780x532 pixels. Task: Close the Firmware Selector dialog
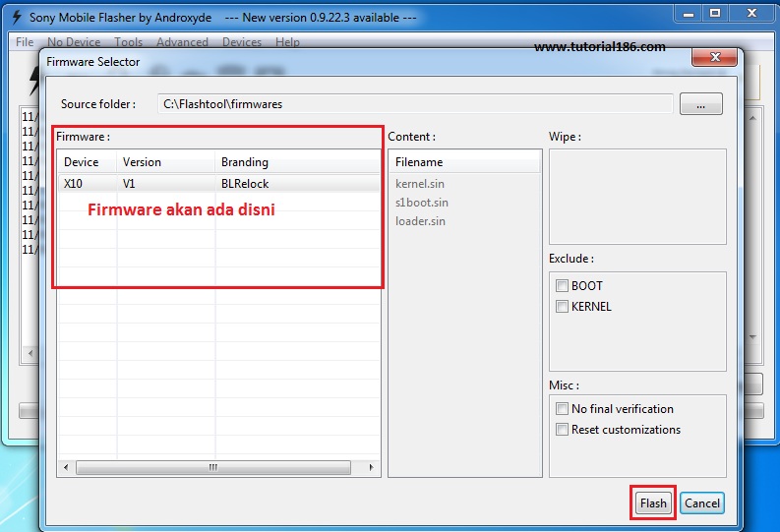pyautogui.click(x=715, y=57)
